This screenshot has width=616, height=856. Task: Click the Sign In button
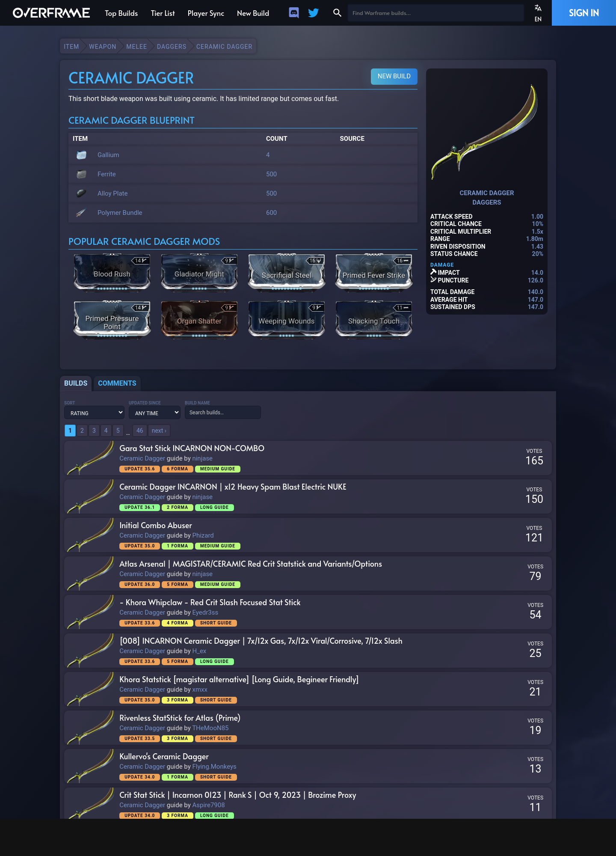coord(584,13)
